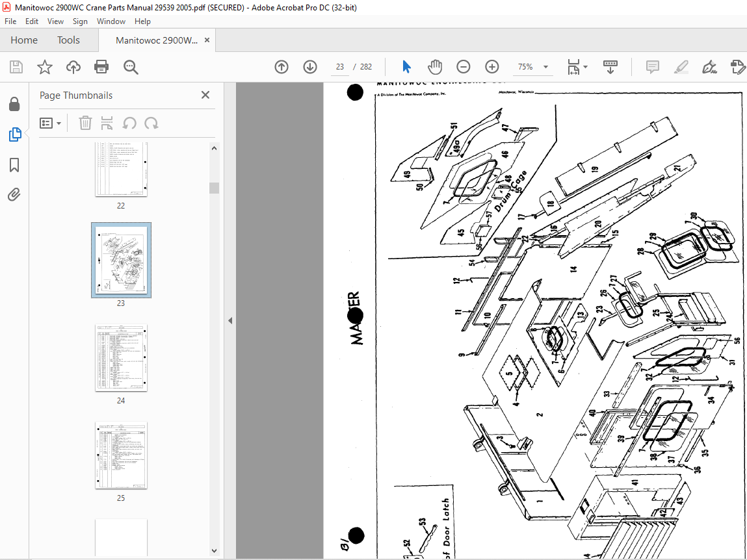Click the thumbnails scrollbar handle
Screen dimensions: 747x560
(214, 188)
